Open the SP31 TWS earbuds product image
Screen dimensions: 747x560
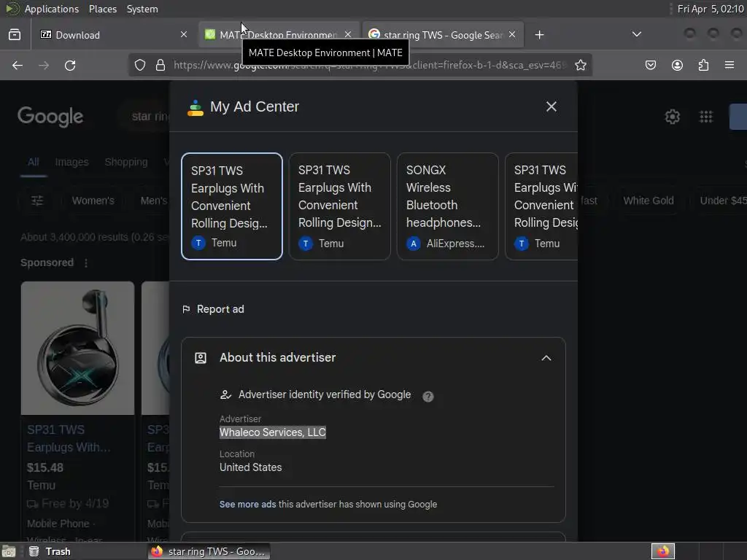pyautogui.click(x=77, y=348)
